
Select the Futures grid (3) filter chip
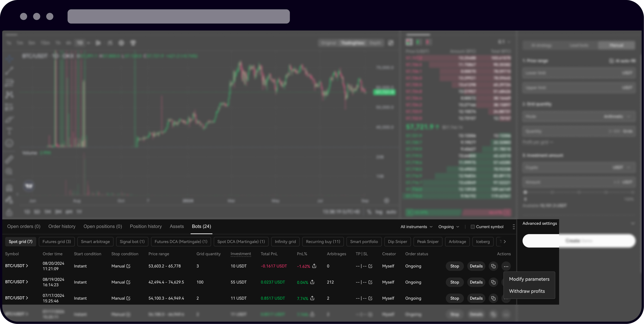[57, 242]
